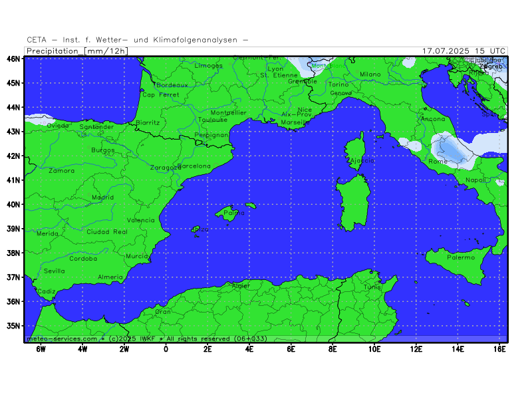
Task: Click the Palma label on Mallorca
Action: (234, 213)
